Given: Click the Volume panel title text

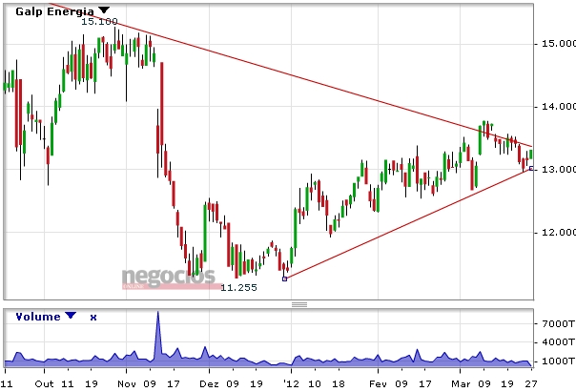Looking at the screenshot, I should (38, 317).
